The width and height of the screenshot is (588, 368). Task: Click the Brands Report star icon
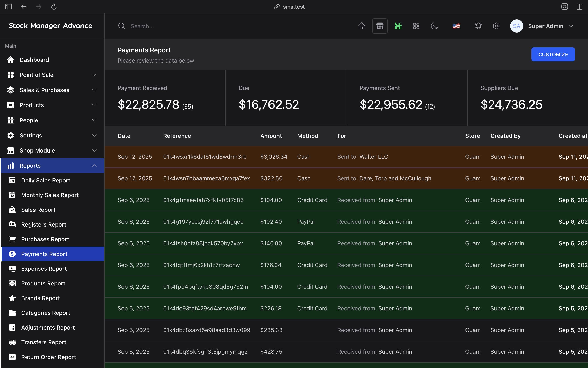[12, 298]
